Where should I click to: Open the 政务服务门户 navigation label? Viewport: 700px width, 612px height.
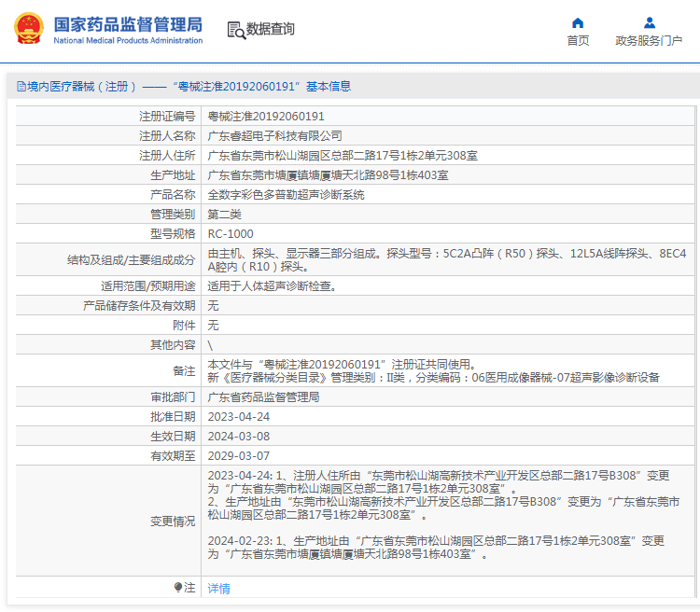[x=650, y=40]
